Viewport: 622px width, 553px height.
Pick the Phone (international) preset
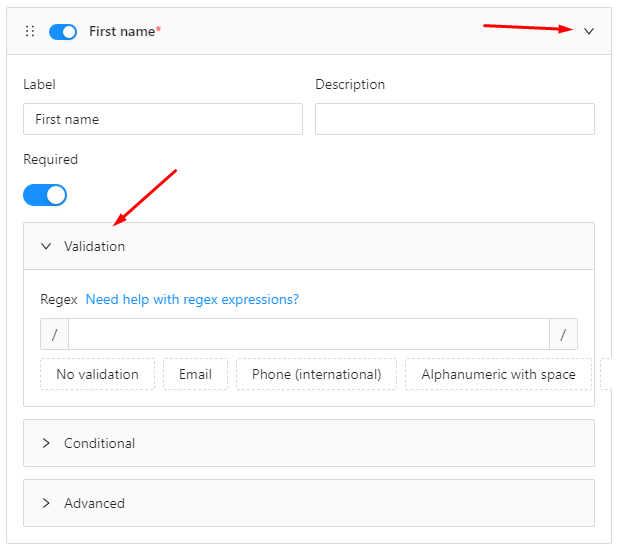click(316, 374)
